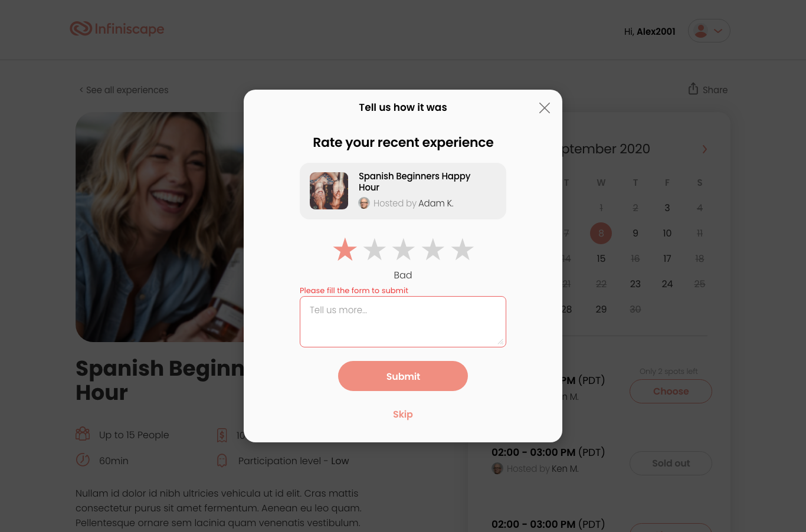Choose the time slot with 2 spots left

[x=671, y=392]
